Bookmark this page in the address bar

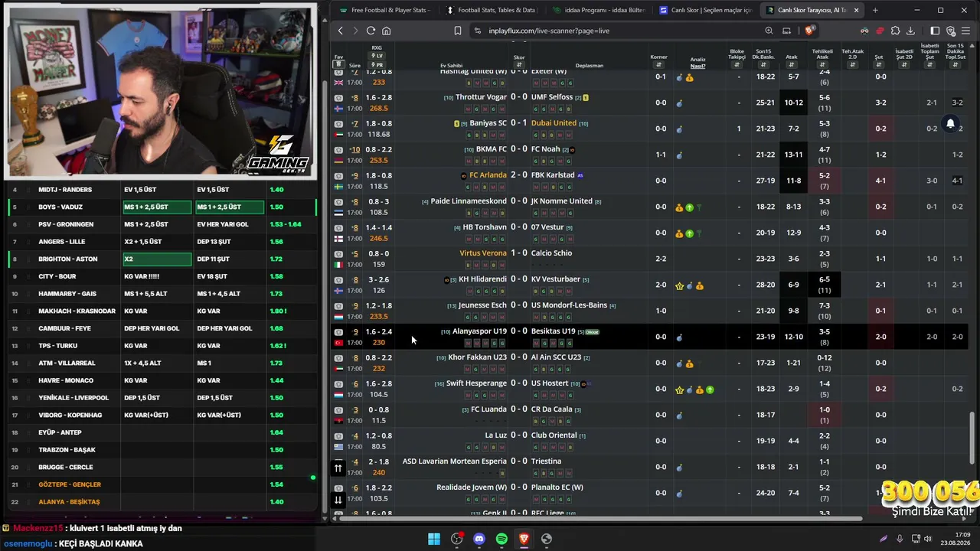tap(457, 31)
